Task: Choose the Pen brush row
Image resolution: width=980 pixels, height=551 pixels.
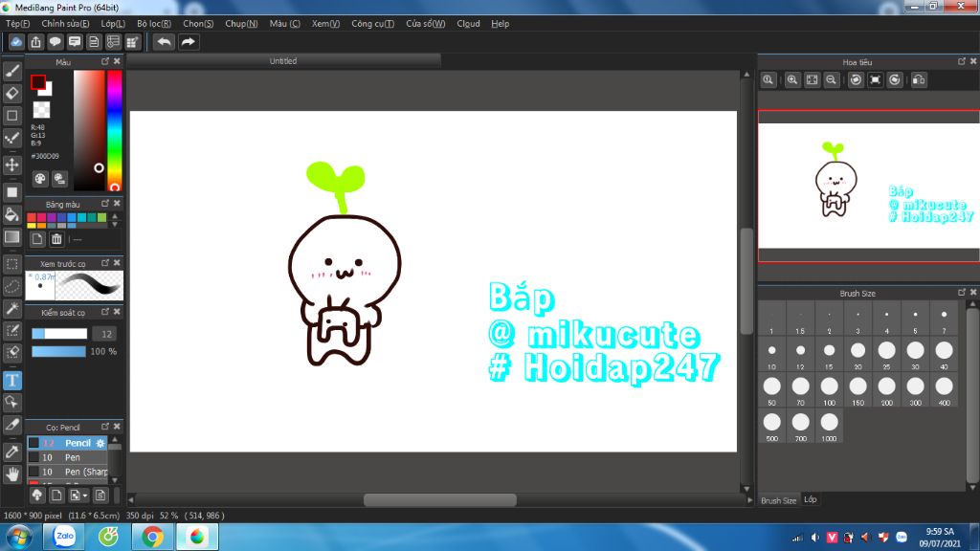Action: (68, 457)
